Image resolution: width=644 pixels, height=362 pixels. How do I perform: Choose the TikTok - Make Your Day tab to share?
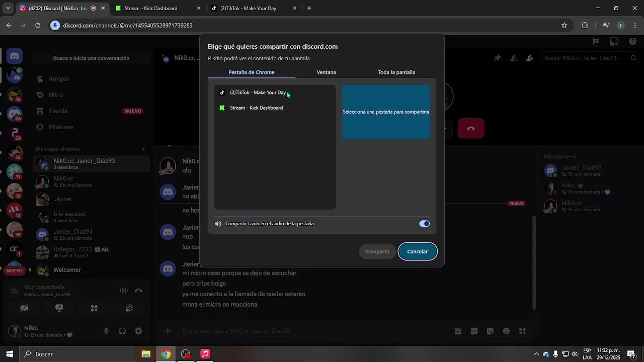pyautogui.click(x=275, y=93)
